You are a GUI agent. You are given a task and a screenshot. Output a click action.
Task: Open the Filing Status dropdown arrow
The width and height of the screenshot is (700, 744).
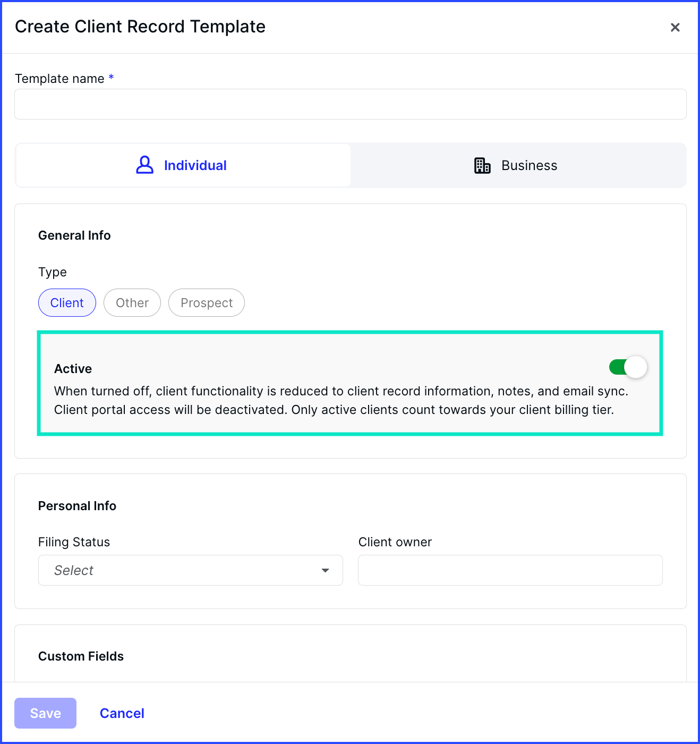325,570
